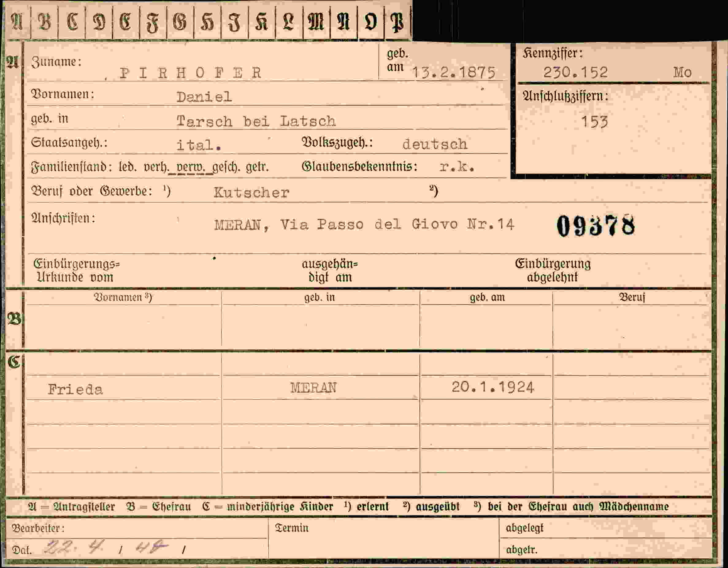Click the child's birth date 20.1.1924
Screen dimensions: 728x568
click(493, 387)
